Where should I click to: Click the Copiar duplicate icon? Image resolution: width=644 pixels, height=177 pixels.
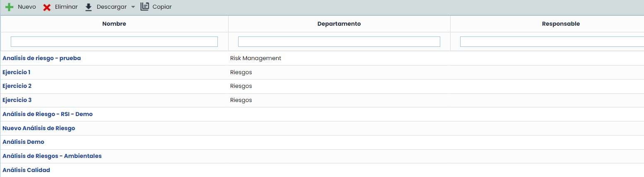pos(145,7)
